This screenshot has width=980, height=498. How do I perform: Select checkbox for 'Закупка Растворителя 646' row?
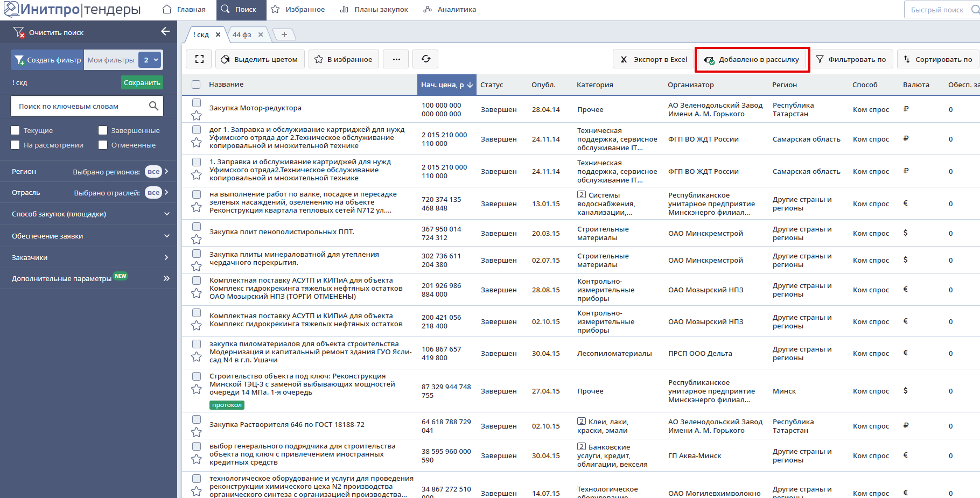[197, 419]
